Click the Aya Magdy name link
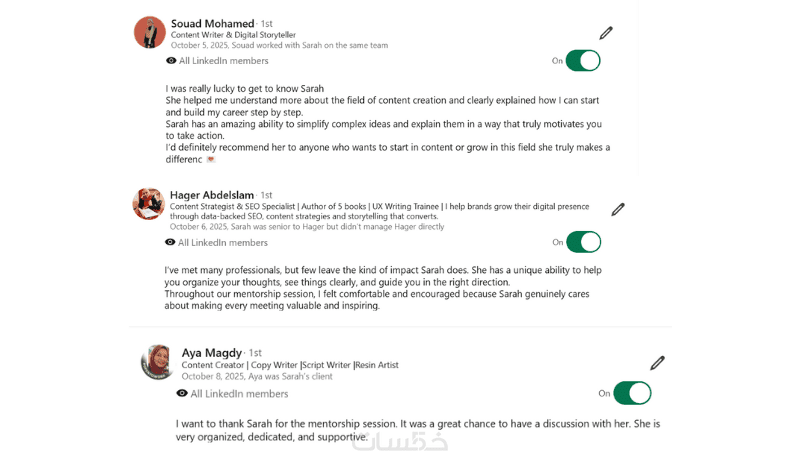 click(212, 353)
